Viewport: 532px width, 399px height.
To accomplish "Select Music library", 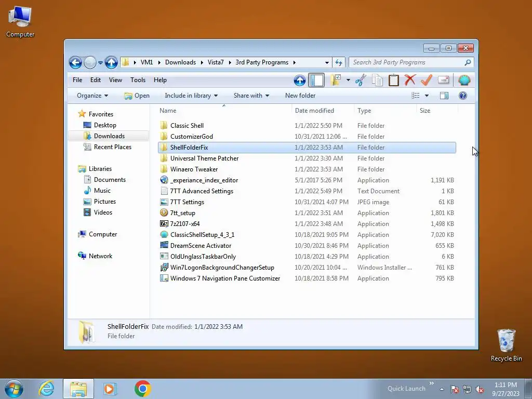I will (102, 191).
